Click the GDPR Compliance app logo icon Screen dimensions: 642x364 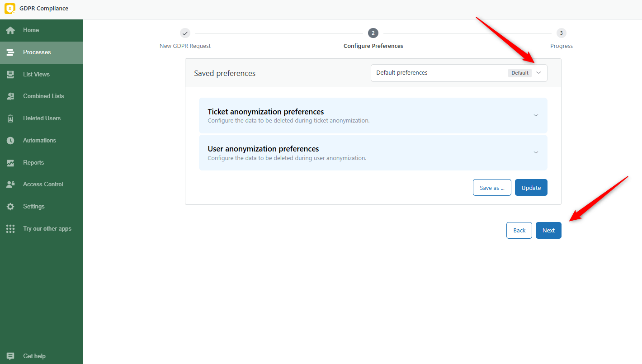pyautogui.click(x=10, y=9)
